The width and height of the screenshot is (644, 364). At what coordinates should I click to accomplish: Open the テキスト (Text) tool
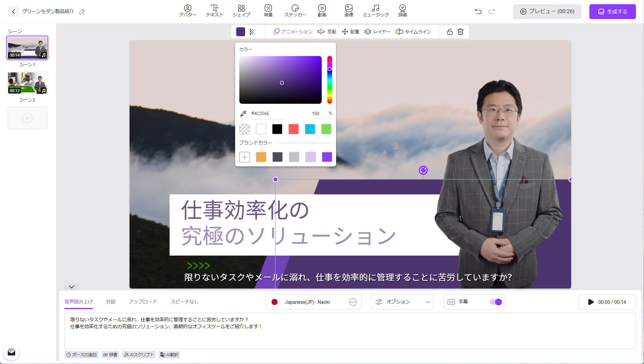214,11
